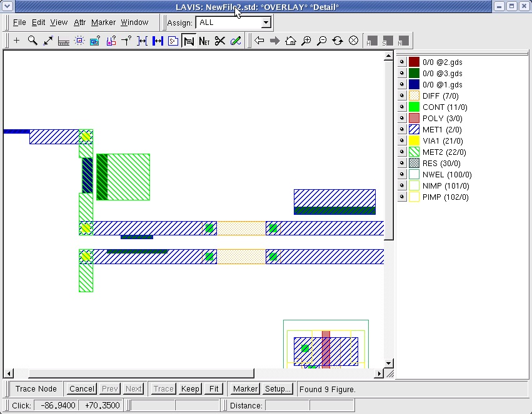The width and height of the screenshot is (532, 414).
Task: Click the stop cancel circle icon
Action: [354, 41]
